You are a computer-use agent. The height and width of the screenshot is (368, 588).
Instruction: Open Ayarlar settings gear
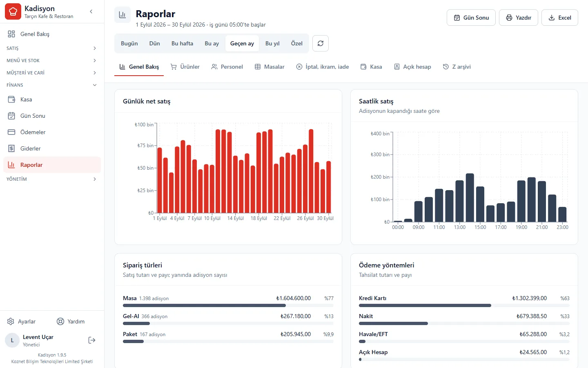[x=21, y=321]
